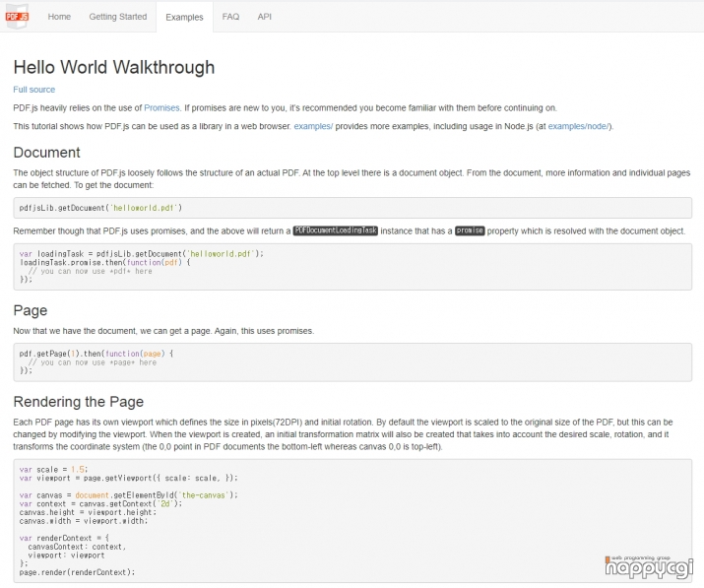This screenshot has width=704, height=588.
Task: Go to Getting Started page
Action: pos(117,17)
